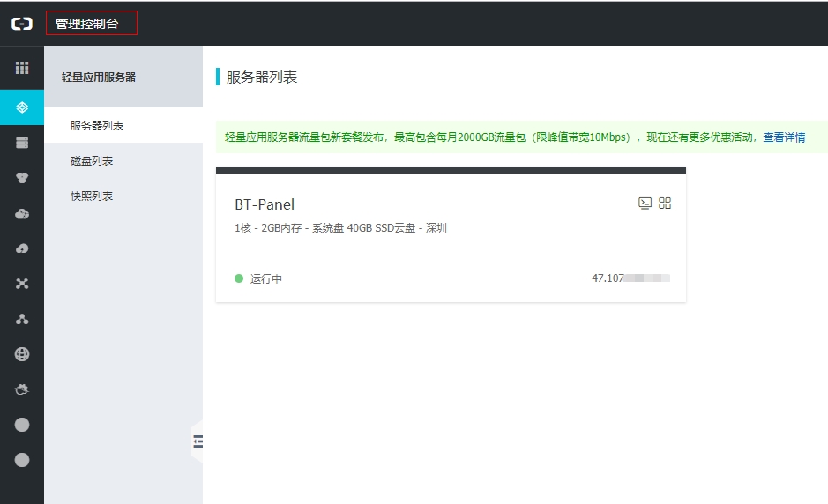The height and width of the screenshot is (504, 828).
Task: Collapse the sidebar using the hexagon handle
Action: [197, 441]
